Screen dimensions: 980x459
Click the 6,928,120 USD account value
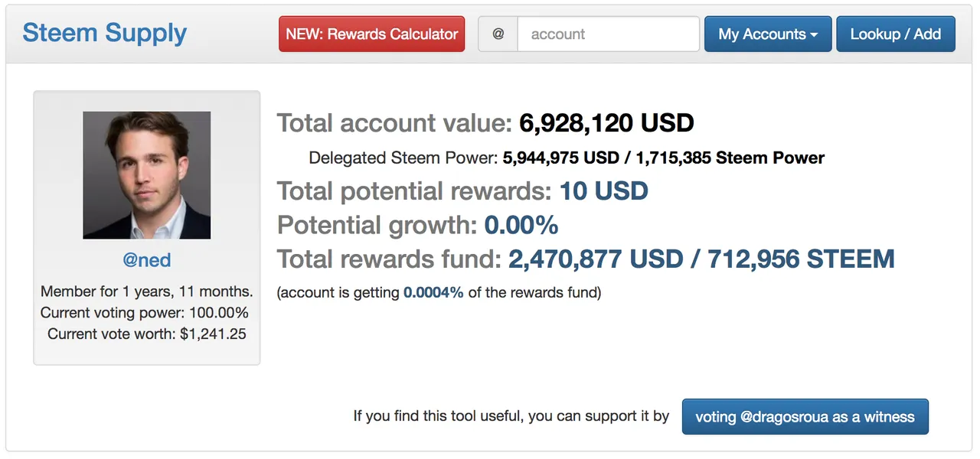pyautogui.click(x=606, y=123)
